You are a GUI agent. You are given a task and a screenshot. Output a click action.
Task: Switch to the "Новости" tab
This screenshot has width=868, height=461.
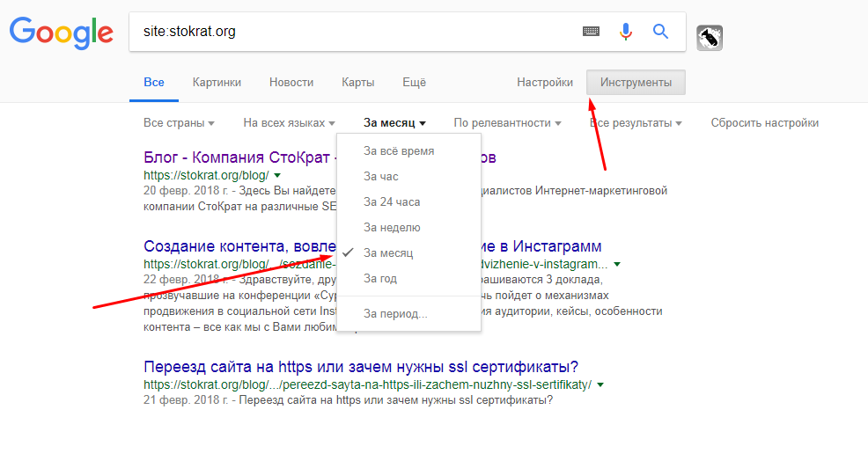pos(291,83)
